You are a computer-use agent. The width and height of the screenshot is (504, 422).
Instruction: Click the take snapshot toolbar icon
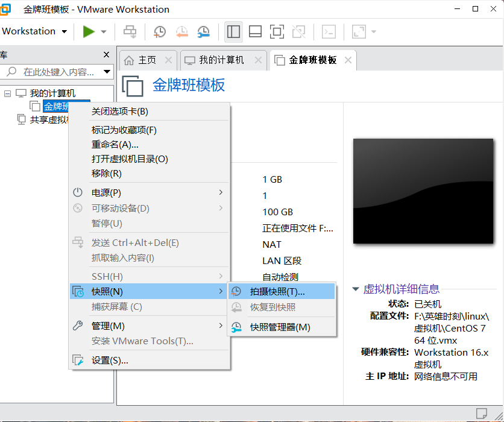159,31
